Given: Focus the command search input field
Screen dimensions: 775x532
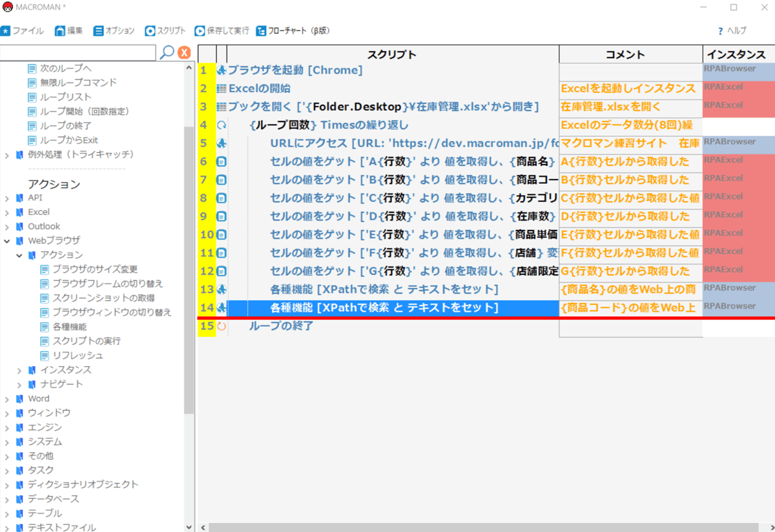Looking at the screenshot, I should (x=78, y=52).
